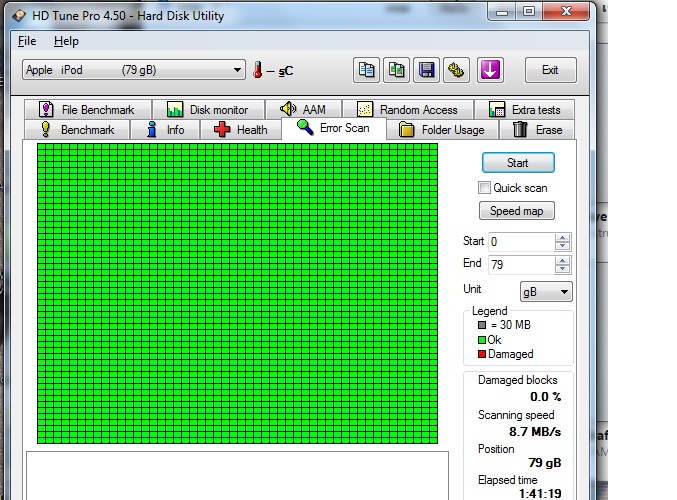Switch to the Erase tab
This screenshot has height=500, width=677.
pos(538,130)
